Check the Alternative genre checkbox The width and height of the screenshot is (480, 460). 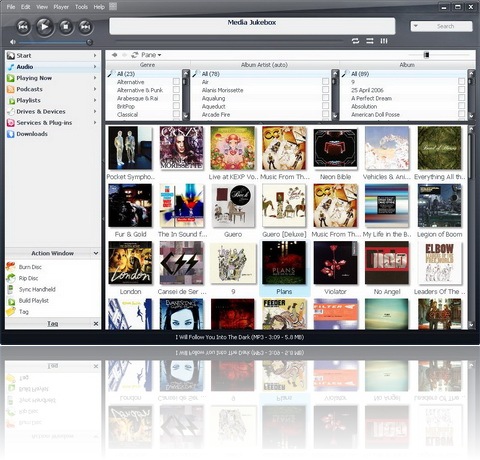(176, 82)
